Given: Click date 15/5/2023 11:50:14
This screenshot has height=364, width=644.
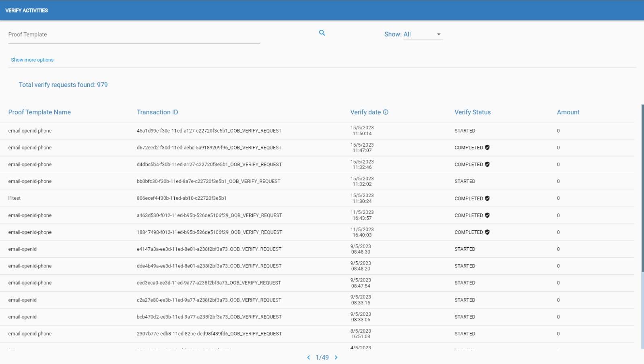Looking at the screenshot, I should coord(362,131).
